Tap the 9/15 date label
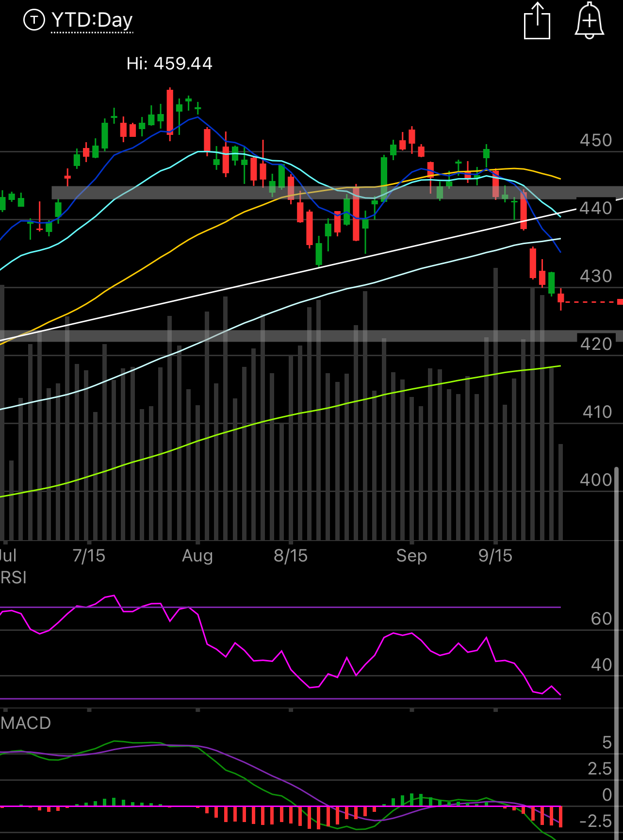Image resolution: width=623 pixels, height=840 pixels. 495,556
